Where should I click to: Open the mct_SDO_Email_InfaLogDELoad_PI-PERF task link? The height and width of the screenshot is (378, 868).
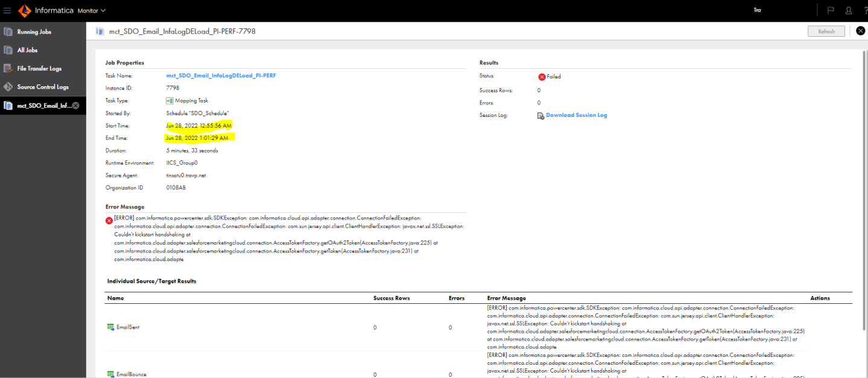click(221, 76)
